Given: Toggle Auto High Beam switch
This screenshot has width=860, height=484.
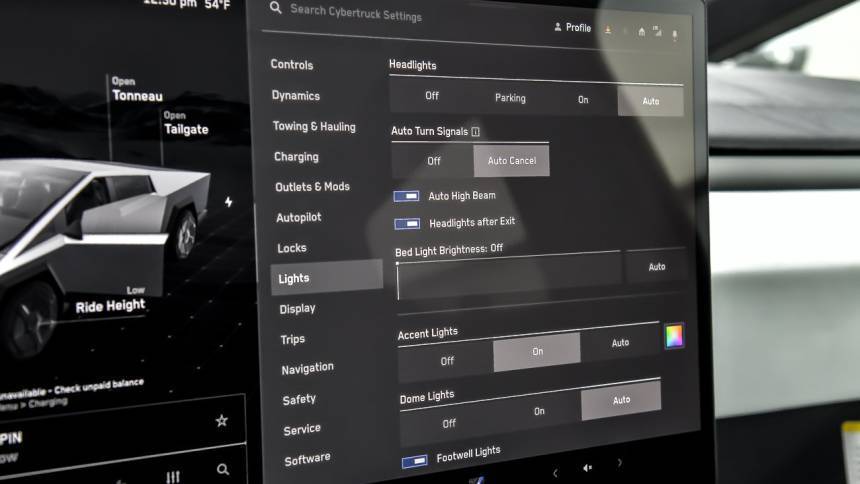Looking at the screenshot, I should (x=406, y=196).
